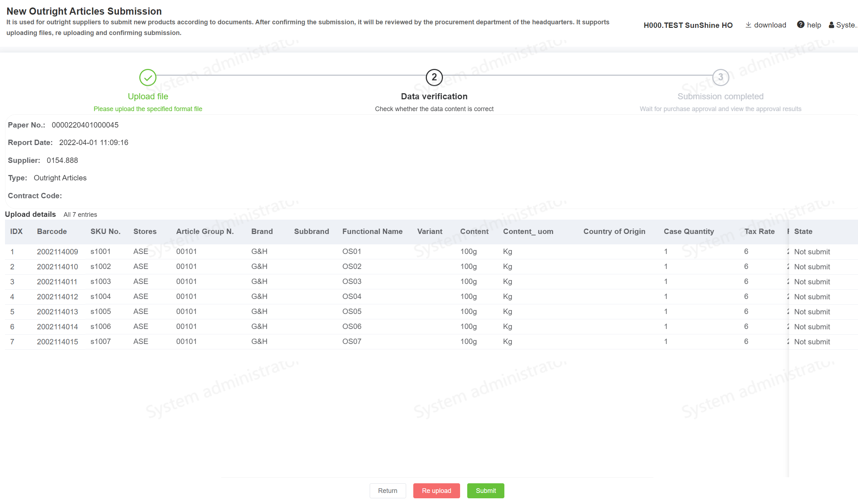Click Not submit state in row 5
The height and width of the screenshot is (504, 858).
[812, 311]
